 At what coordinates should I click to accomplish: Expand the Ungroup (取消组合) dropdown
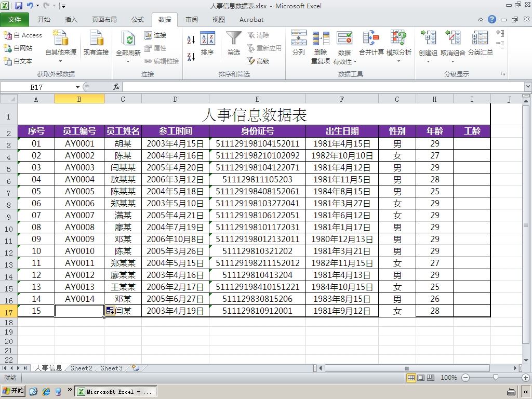453,62
